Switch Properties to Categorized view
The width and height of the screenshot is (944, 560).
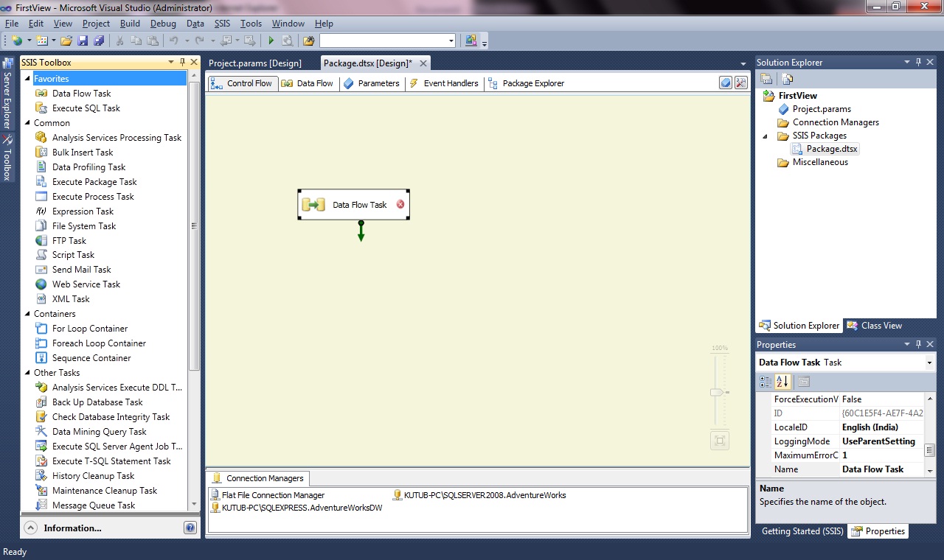click(766, 382)
